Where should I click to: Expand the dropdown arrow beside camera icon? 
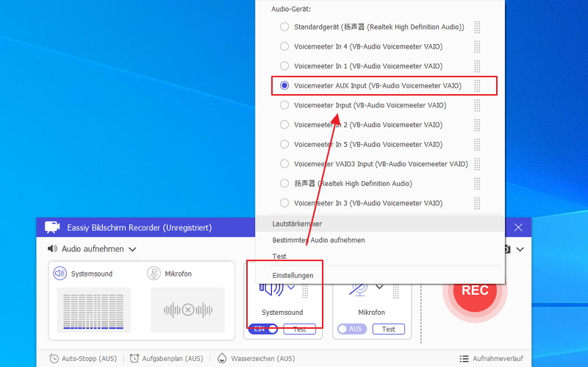[520, 249]
